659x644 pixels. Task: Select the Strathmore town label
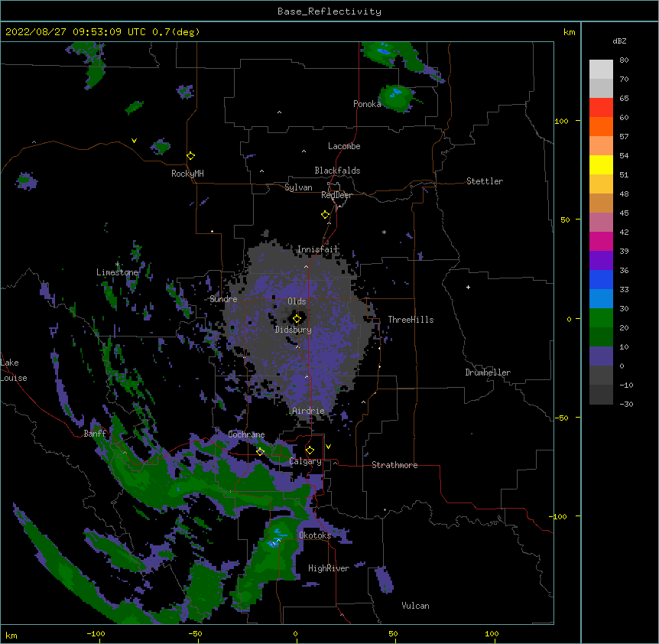coord(394,465)
